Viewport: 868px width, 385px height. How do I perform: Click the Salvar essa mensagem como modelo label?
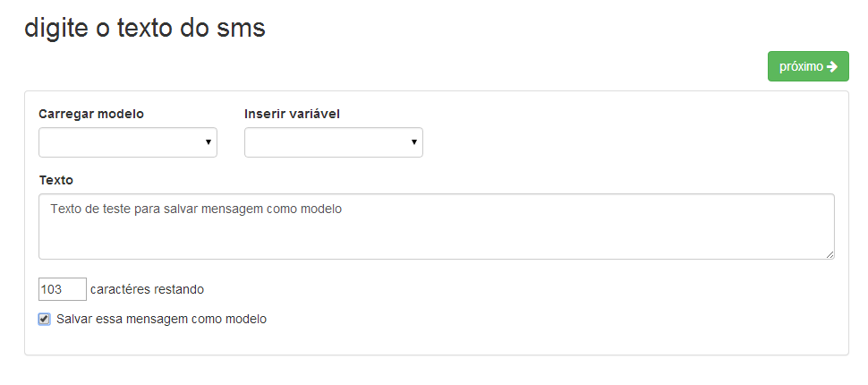(x=161, y=319)
